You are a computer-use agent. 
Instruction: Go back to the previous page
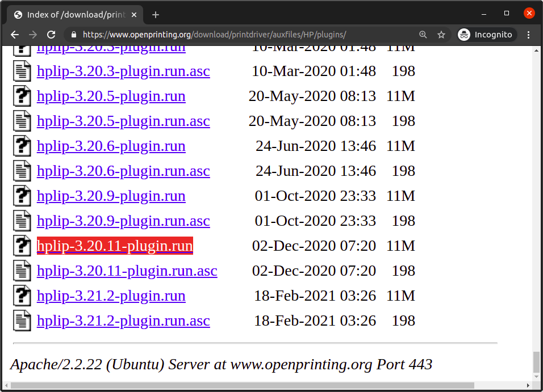point(15,35)
